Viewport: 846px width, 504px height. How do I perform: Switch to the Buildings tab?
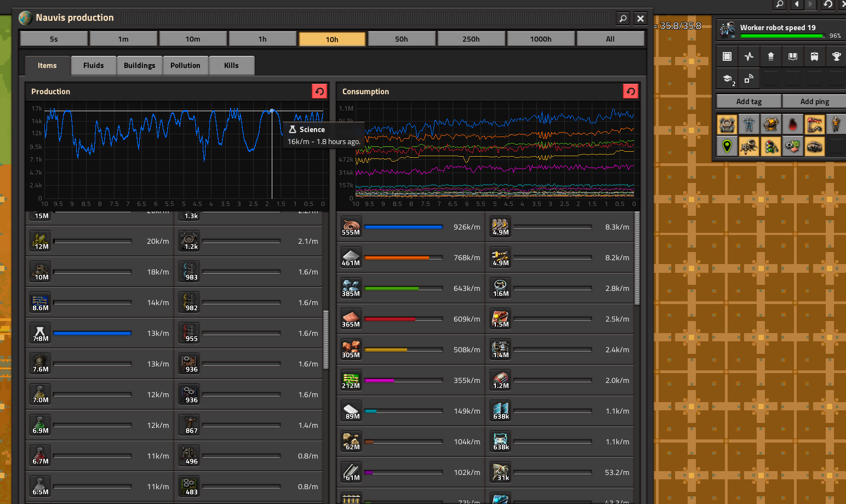click(140, 65)
